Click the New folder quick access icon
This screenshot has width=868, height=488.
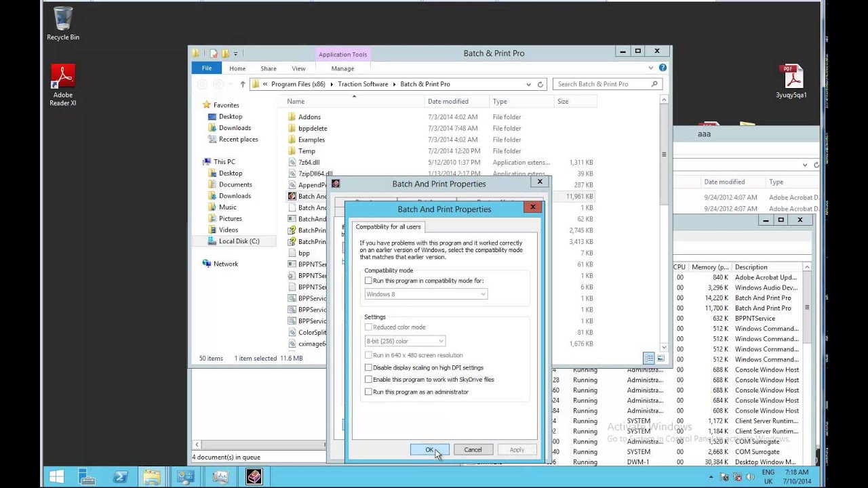(224, 54)
